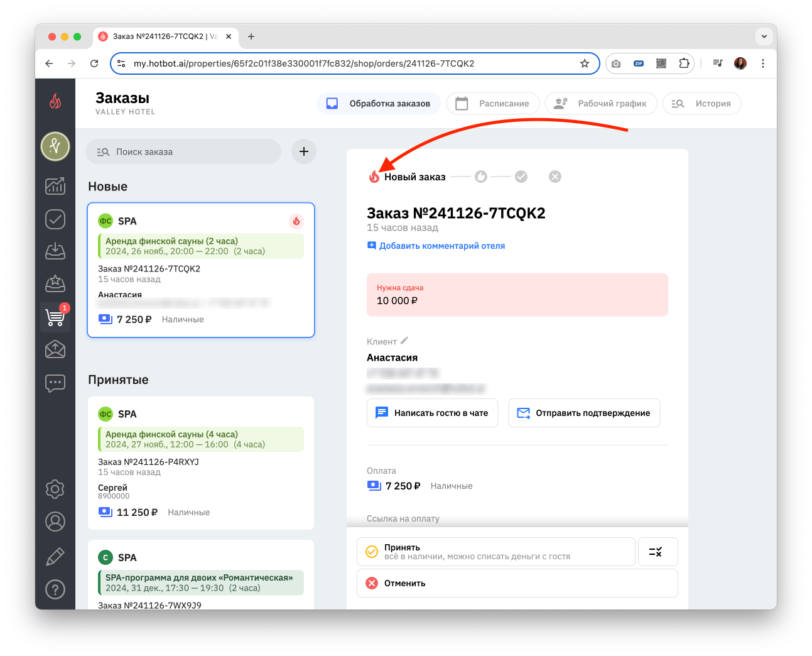Select the thumbs-up status step
Viewport: 812px width, 656px height.
click(x=481, y=177)
